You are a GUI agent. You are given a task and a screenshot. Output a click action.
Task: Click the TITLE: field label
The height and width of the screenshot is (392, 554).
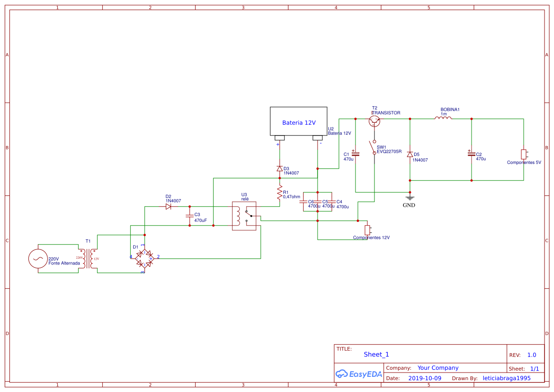344,349
